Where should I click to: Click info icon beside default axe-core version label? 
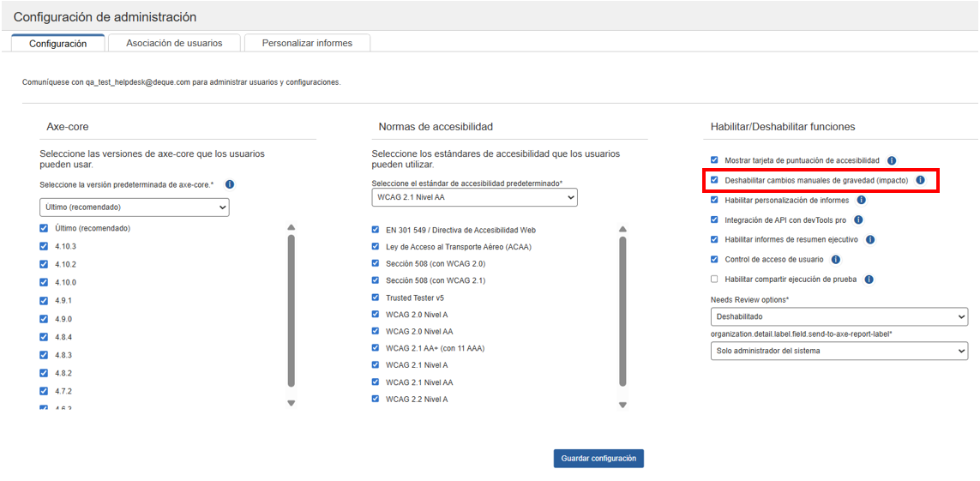(230, 184)
